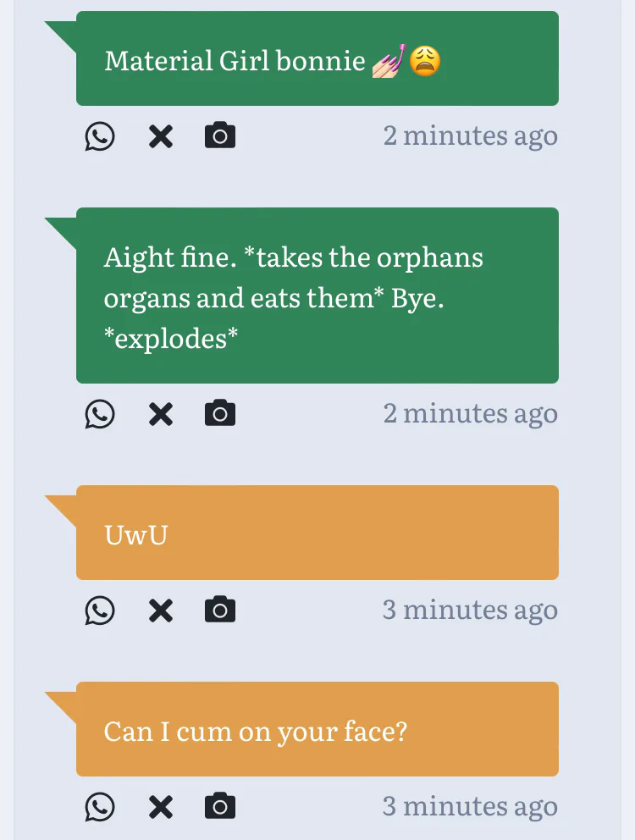
Task: Click "3 minutes ago" under the UwU message
Action: click(470, 610)
